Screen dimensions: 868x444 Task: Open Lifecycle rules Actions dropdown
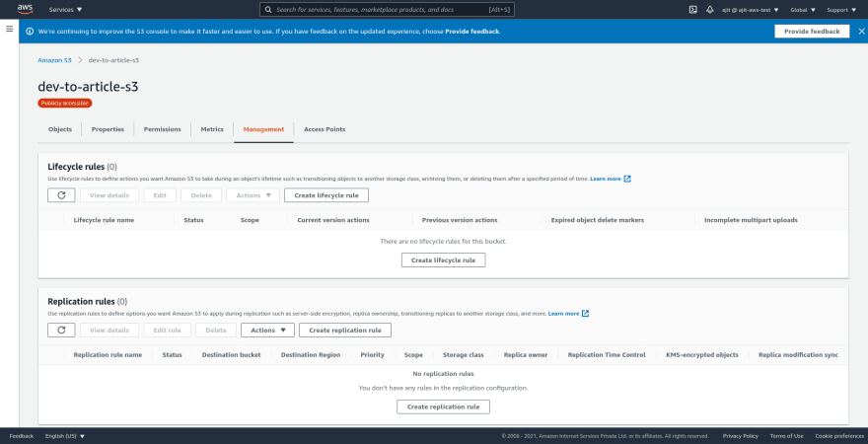(x=253, y=195)
